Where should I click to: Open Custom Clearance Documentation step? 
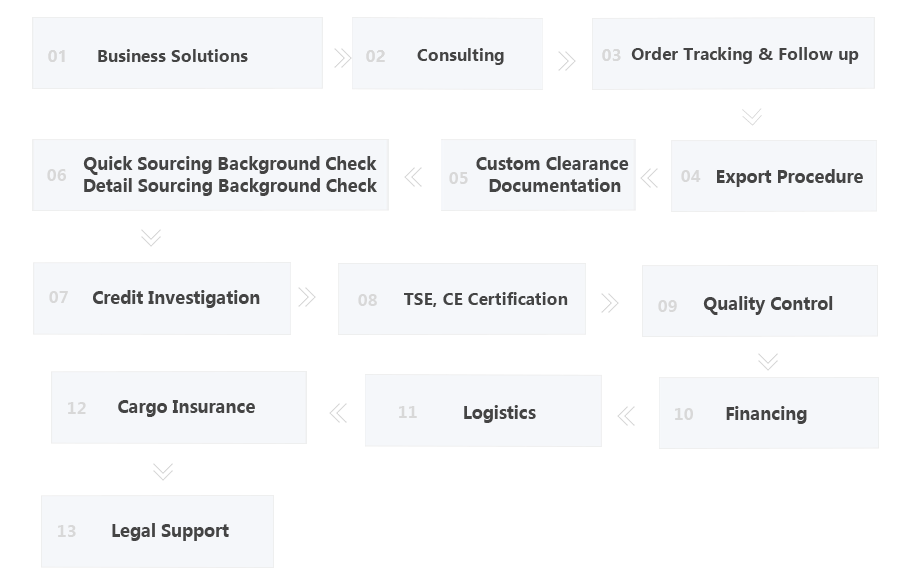point(538,175)
